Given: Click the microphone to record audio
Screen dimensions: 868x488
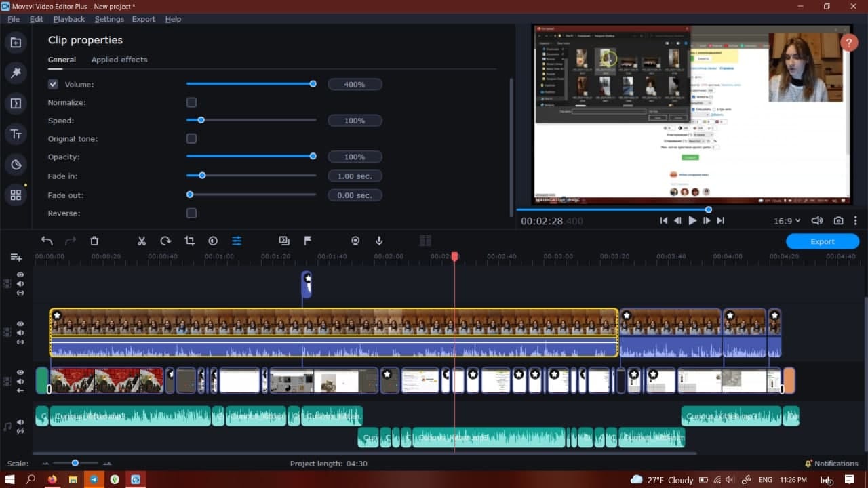Looking at the screenshot, I should pyautogui.click(x=378, y=241).
